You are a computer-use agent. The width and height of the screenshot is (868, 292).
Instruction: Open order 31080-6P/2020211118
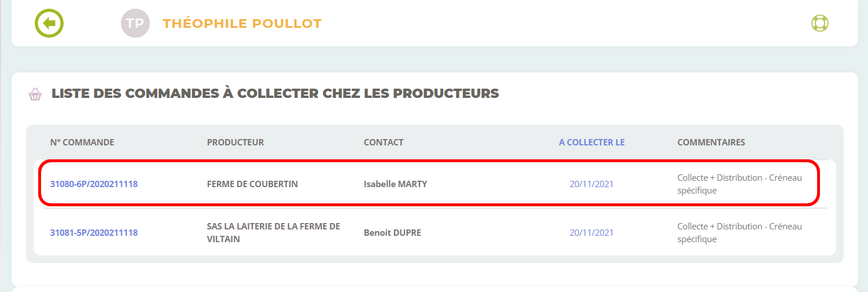pos(94,184)
